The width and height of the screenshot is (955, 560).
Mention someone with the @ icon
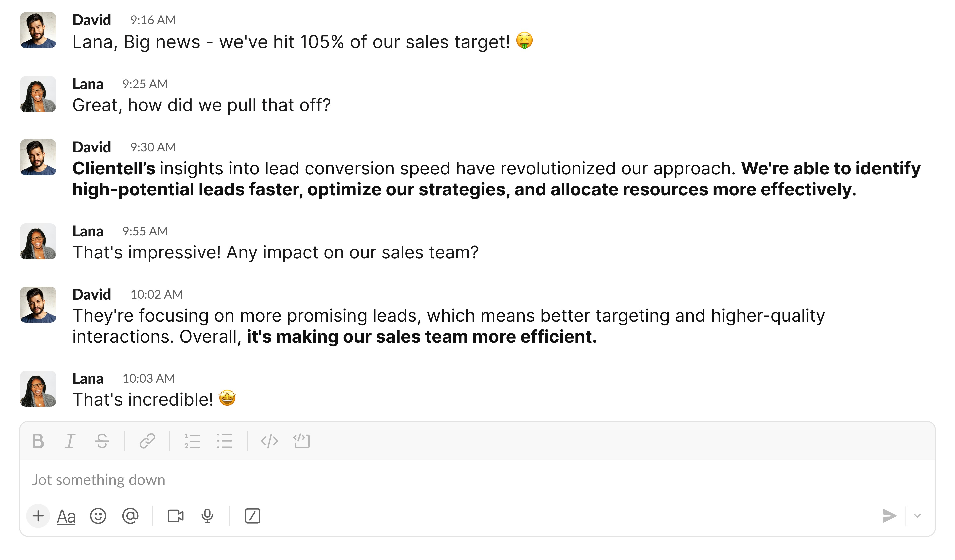coord(130,516)
